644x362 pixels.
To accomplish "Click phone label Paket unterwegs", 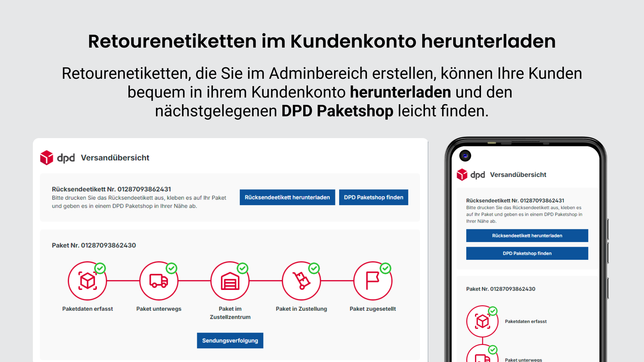I will [x=524, y=360].
